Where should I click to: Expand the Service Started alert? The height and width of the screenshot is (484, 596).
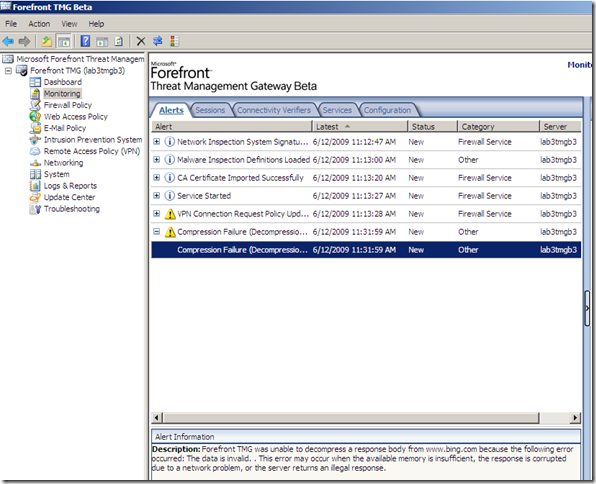[x=157, y=195]
